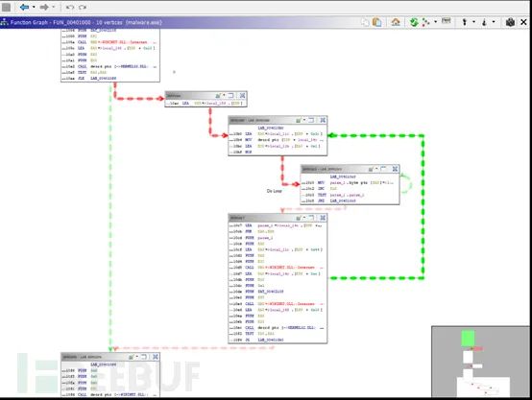532x400 pixels.
Task: Click background color icon on MOV/INC/TEST/JNZ block
Action: point(371,169)
